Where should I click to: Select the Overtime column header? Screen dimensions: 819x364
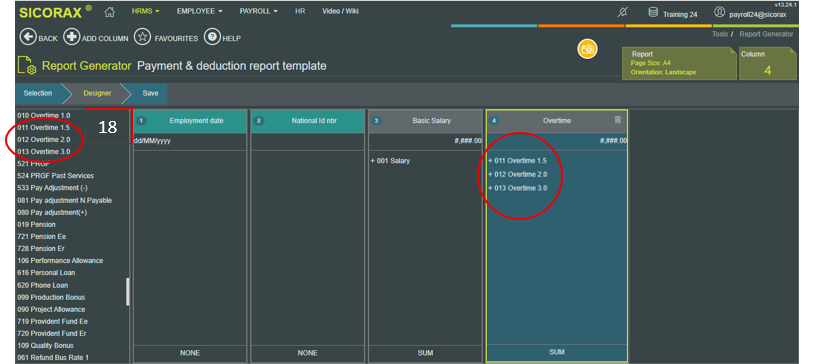557,121
